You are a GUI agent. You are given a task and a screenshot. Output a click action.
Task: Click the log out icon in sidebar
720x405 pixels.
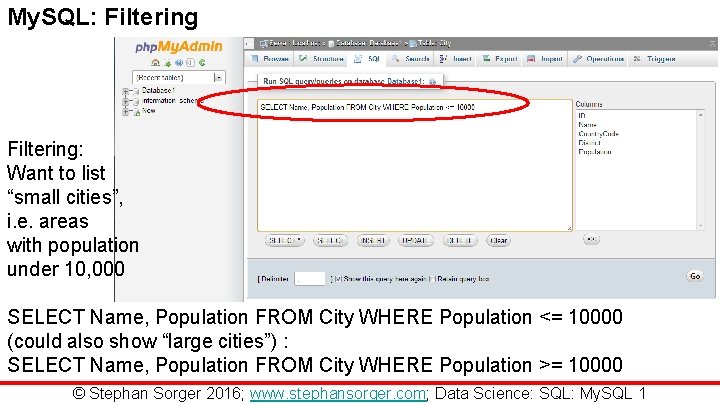coord(168,63)
